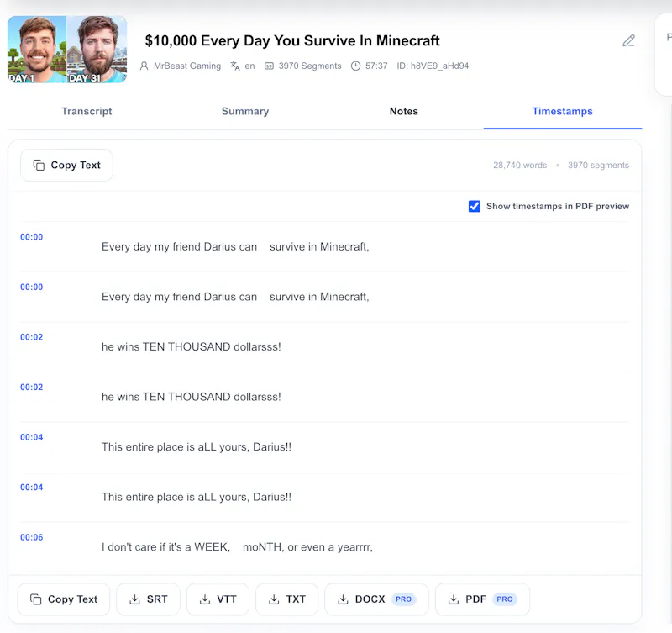This screenshot has height=633, width=672.
Task: Select the Timestamps tab
Action: pos(562,111)
